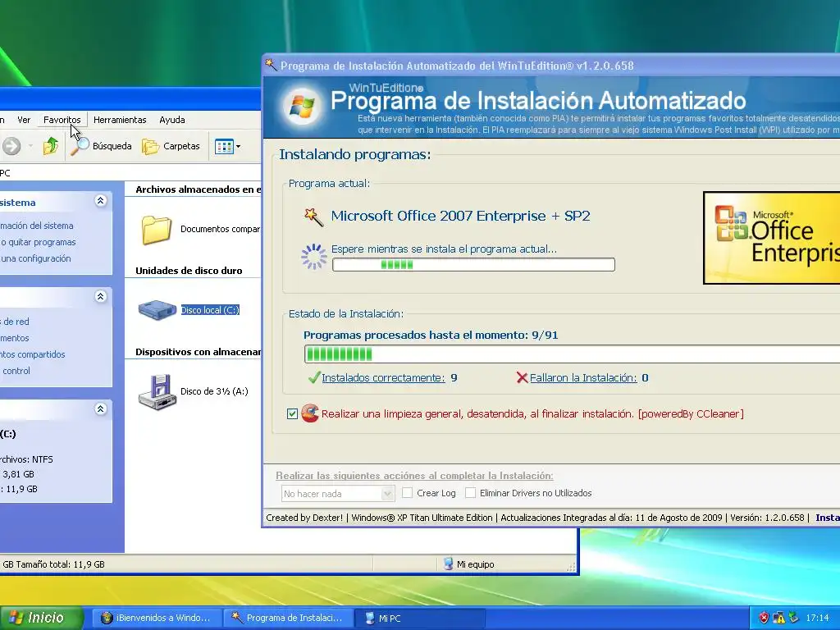Expand the views dropdown arrow
The height and width of the screenshot is (630, 840).
(x=239, y=146)
